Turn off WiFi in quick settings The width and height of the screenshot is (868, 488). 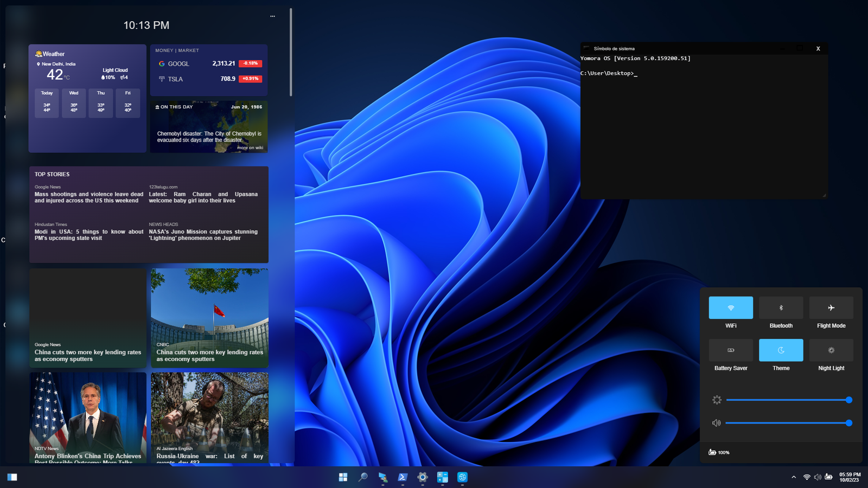(x=730, y=307)
